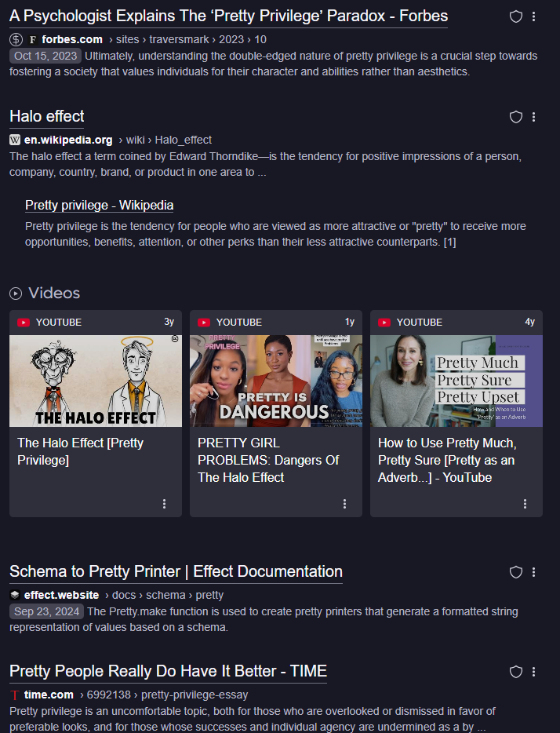Viewport: 560px width, 733px height.
Task: Open the three-dot menu for Halo effect result
Action: (534, 117)
